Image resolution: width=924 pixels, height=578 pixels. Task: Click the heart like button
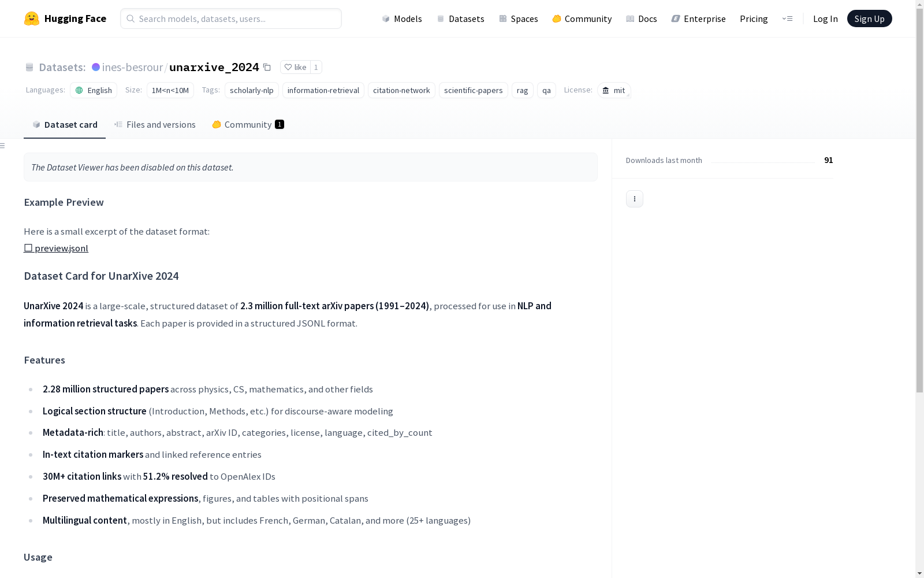pyautogui.click(x=295, y=67)
